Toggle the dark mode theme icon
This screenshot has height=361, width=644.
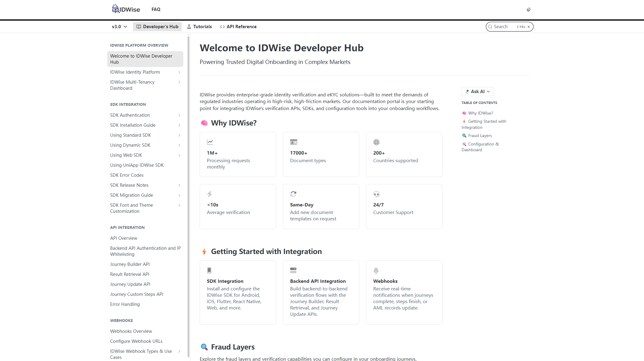529,9
